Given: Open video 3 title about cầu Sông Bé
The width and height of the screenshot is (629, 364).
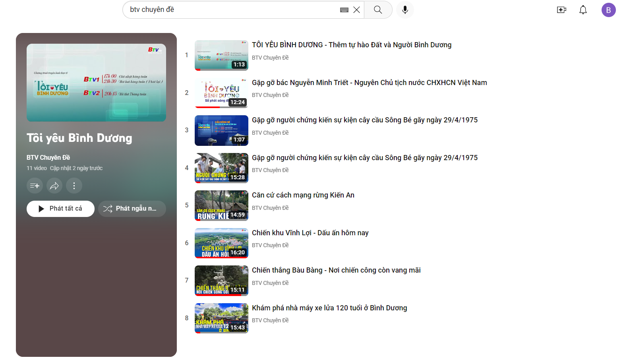Looking at the screenshot, I should tap(365, 120).
